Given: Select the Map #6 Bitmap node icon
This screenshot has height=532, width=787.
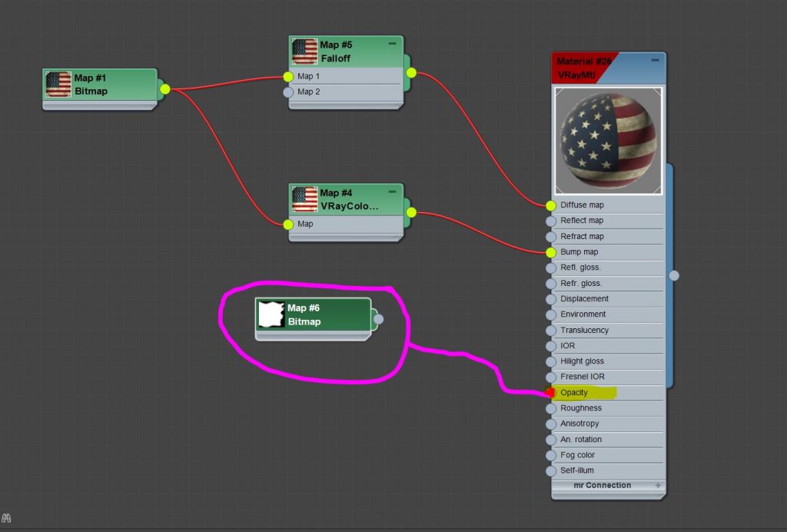Looking at the screenshot, I should point(271,314).
